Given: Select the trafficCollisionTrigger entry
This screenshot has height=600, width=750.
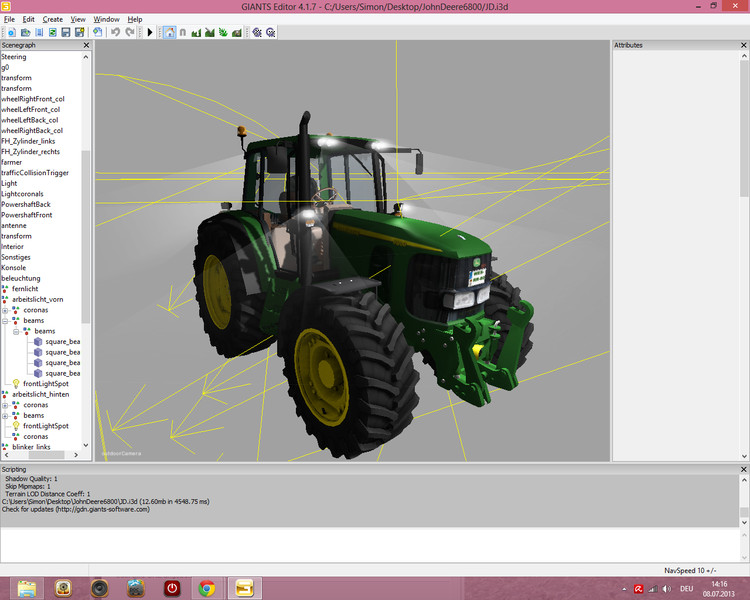Looking at the screenshot, I should [x=35, y=172].
